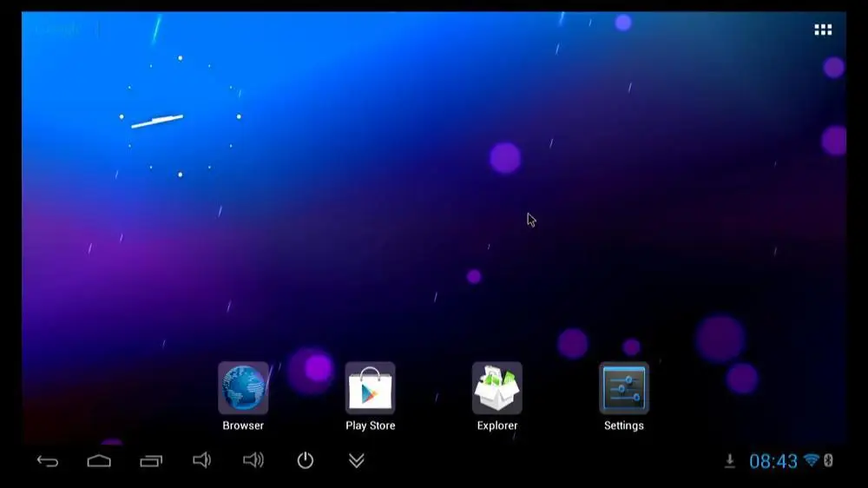Launch the Play Store shopping bag icon

(370, 388)
